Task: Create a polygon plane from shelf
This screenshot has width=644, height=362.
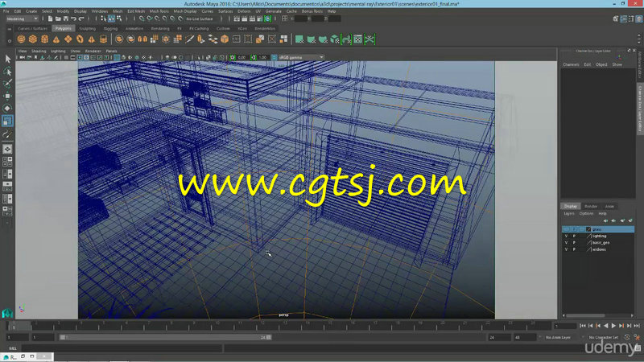Action: 68,39
